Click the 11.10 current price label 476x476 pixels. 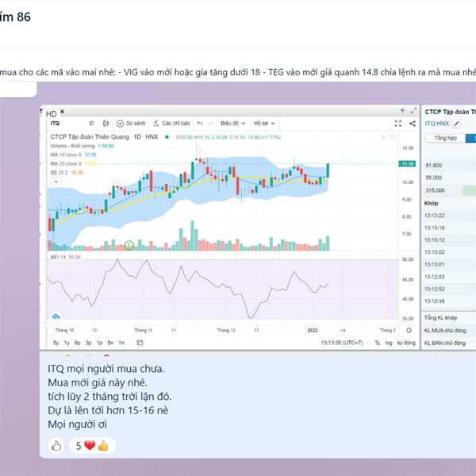(x=407, y=163)
